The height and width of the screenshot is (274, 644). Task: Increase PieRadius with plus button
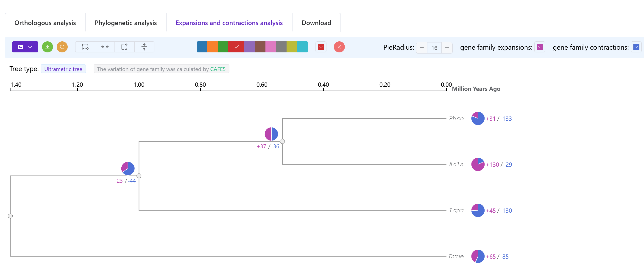coord(447,48)
